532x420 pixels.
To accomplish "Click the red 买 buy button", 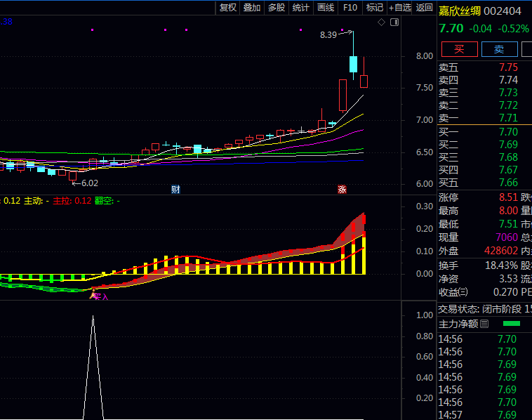I will [x=459, y=49].
